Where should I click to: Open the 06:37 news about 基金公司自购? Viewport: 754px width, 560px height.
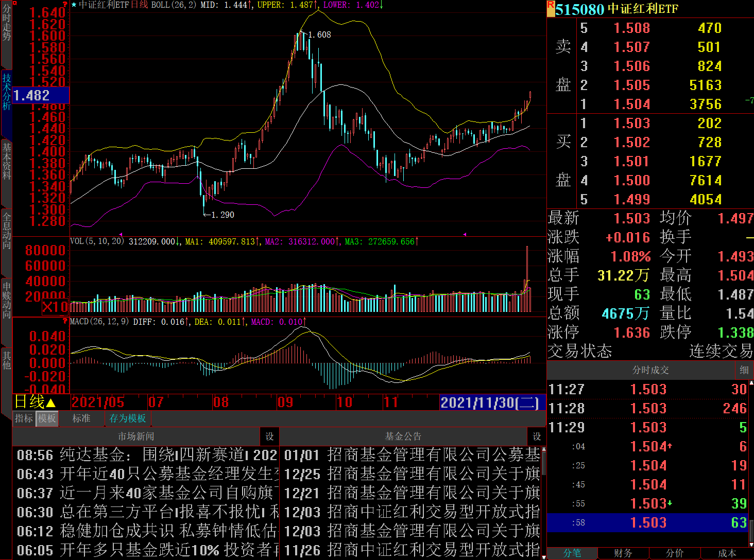tap(146, 493)
